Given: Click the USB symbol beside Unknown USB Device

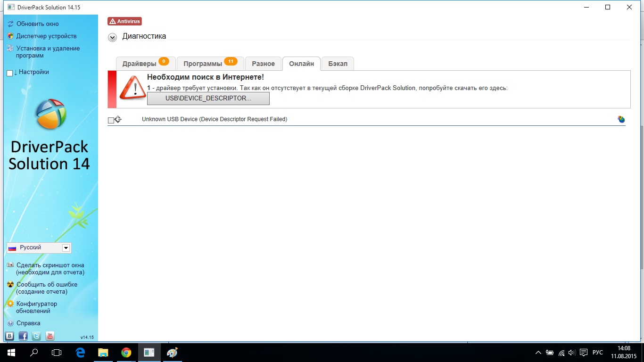Looking at the screenshot, I should point(118,119).
